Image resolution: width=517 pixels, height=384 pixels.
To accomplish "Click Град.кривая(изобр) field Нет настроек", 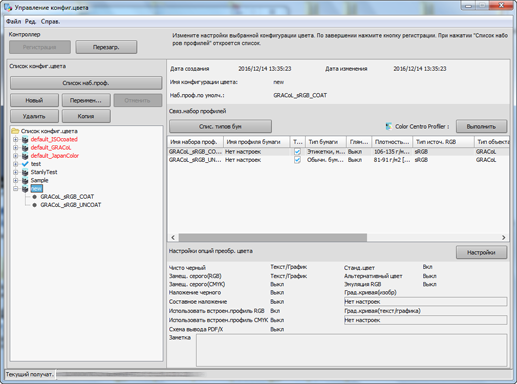I will coord(425,302).
